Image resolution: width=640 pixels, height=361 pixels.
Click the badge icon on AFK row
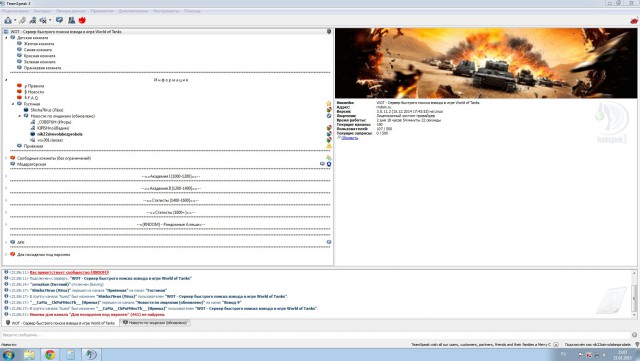coord(329,243)
